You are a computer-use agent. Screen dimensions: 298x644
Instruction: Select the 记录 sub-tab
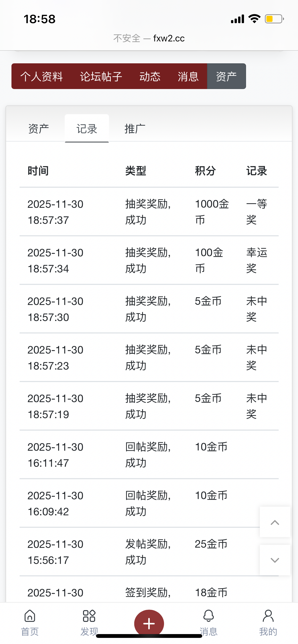(87, 129)
